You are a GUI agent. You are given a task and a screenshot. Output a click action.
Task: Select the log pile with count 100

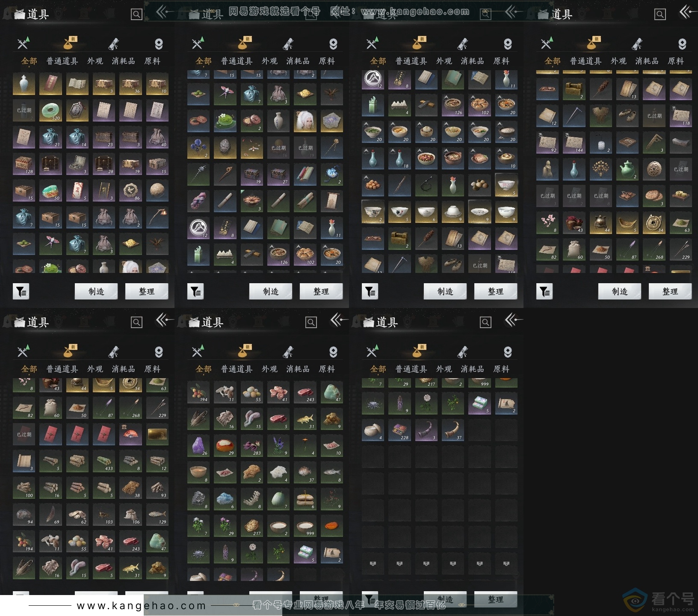tap(24, 488)
